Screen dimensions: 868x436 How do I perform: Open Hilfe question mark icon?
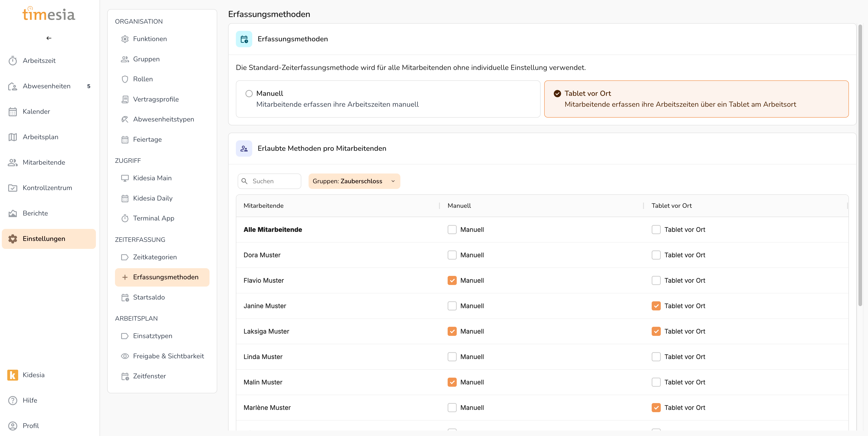(12, 400)
